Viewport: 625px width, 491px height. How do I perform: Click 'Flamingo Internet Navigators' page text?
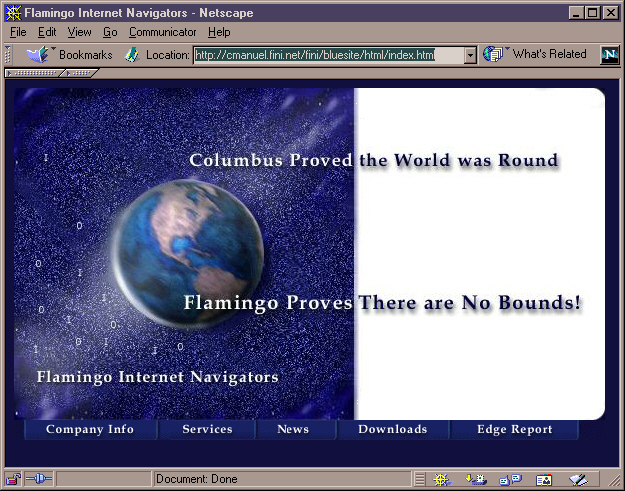(x=157, y=377)
